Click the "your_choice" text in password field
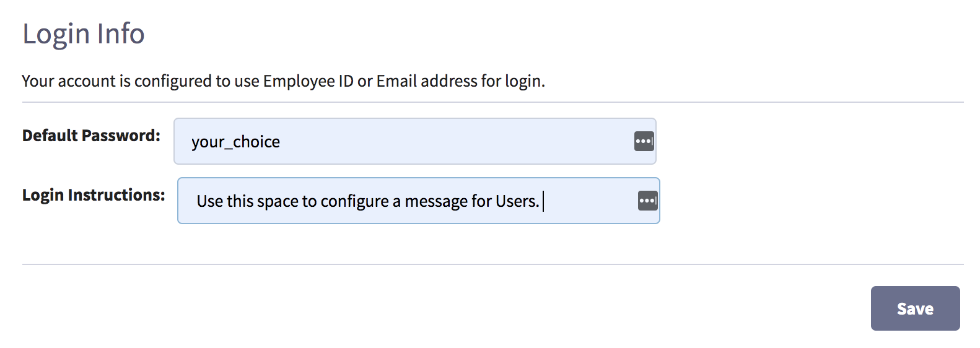Viewport: 980px width, 348px height. point(235,142)
